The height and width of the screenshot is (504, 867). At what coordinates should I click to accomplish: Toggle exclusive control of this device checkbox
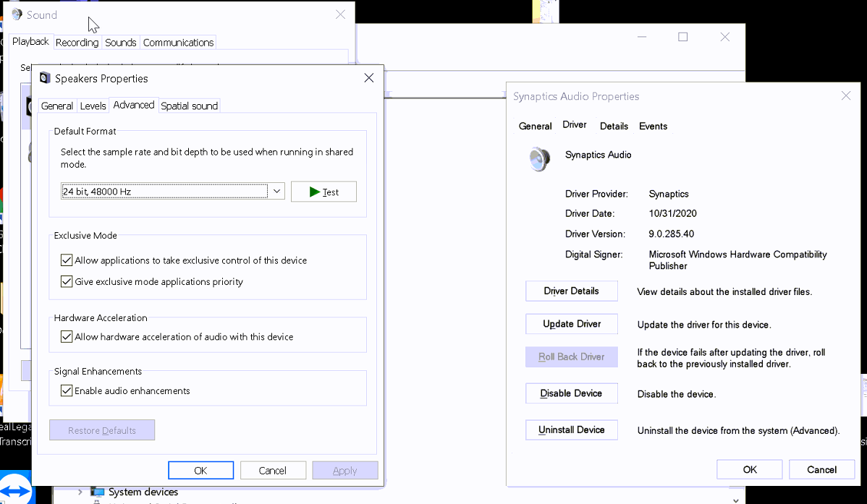pyautogui.click(x=67, y=260)
